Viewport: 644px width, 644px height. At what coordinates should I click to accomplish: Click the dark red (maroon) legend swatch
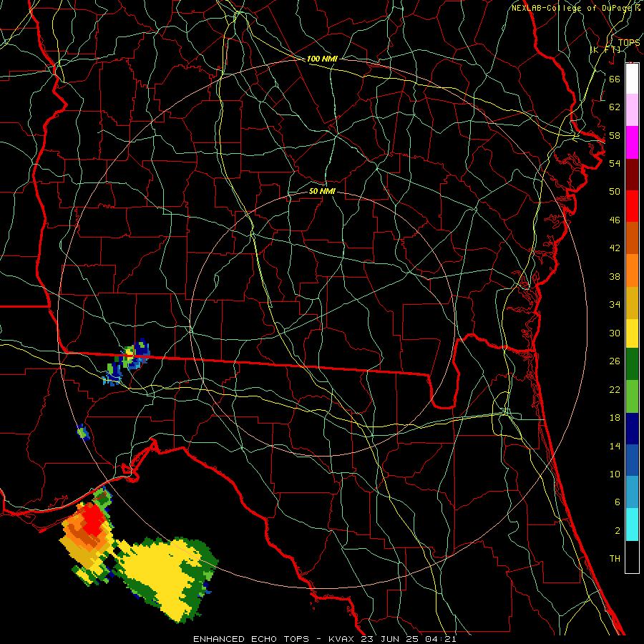point(632,174)
